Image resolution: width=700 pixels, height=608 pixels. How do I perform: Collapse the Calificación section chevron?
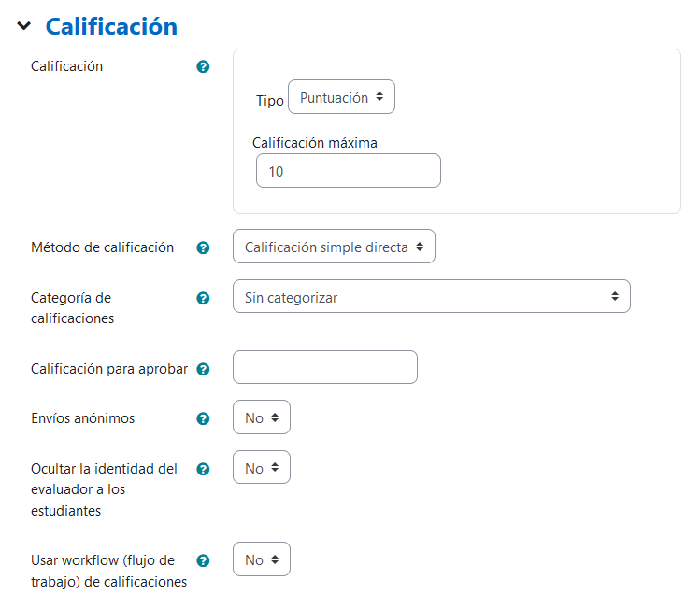click(x=24, y=26)
